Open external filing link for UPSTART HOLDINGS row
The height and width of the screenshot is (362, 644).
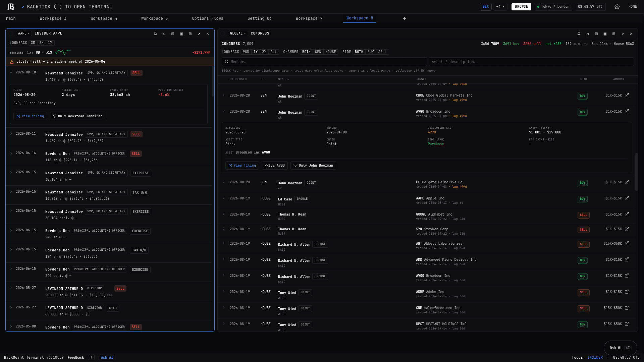[x=627, y=324]
